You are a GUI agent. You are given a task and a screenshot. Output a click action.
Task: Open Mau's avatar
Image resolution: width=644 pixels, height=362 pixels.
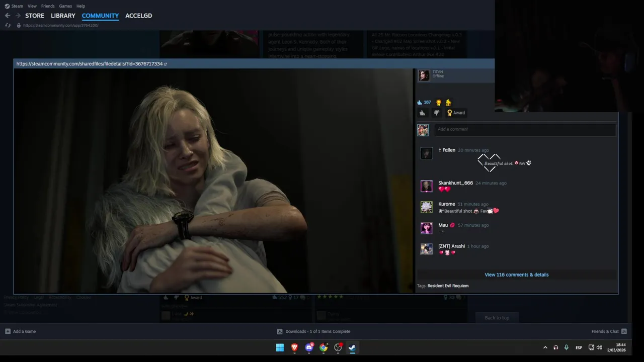(426, 228)
